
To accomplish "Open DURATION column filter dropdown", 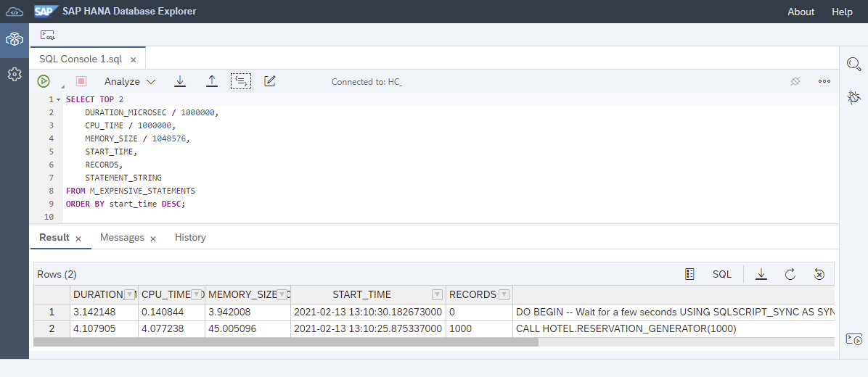I will tap(129, 294).
